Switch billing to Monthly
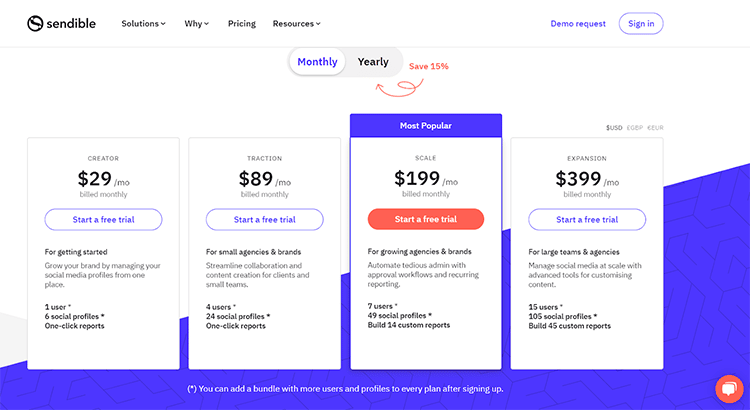 pos(317,62)
